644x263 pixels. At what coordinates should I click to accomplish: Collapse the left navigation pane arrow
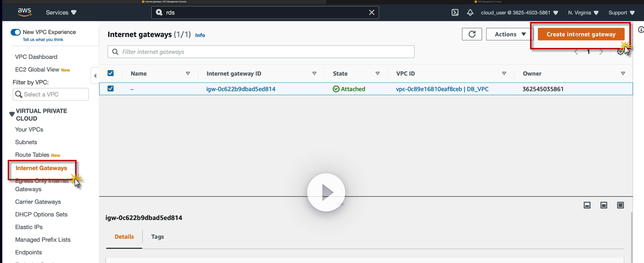point(95,76)
